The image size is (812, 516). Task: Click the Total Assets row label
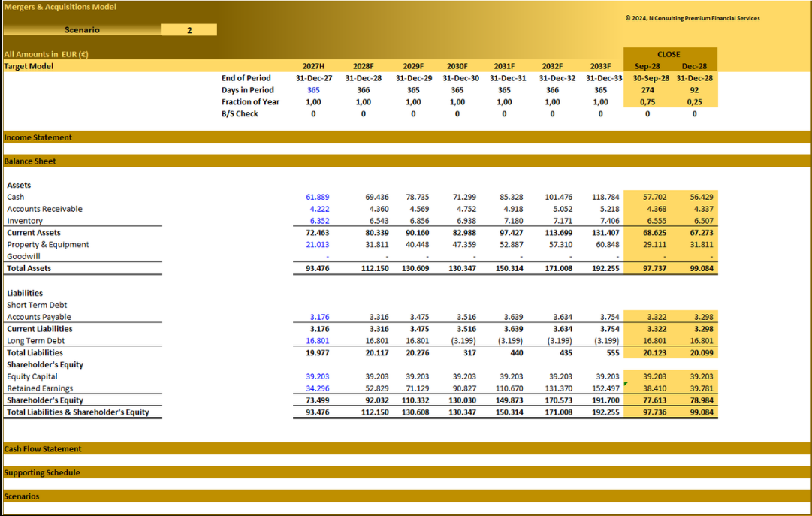[29, 268]
